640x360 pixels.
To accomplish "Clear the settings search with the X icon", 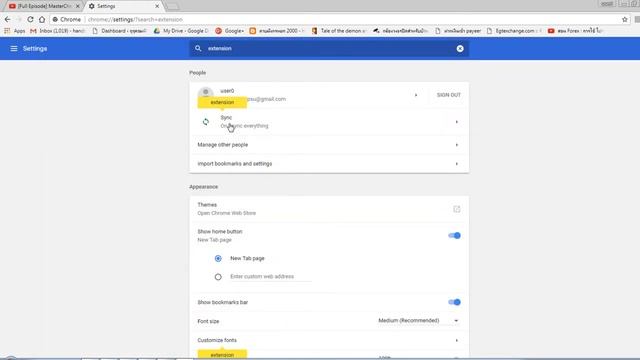I will pos(460,49).
